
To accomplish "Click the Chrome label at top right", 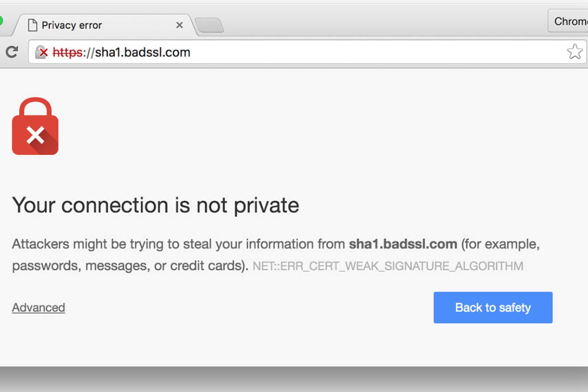I will [x=572, y=21].
